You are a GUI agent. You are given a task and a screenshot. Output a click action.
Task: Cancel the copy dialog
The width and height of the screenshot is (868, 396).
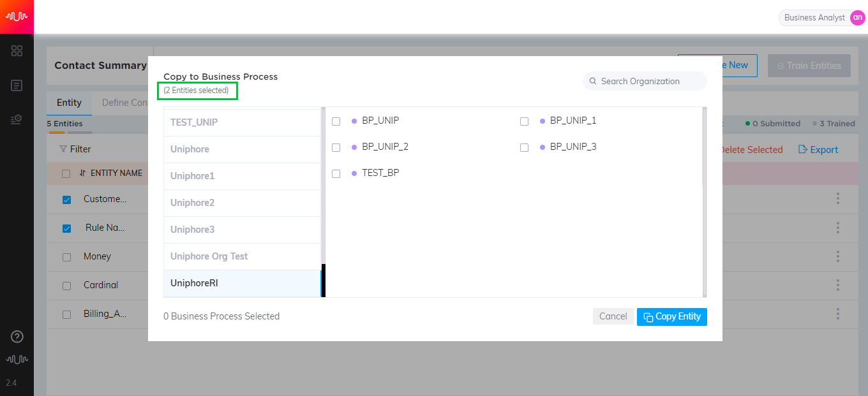(613, 317)
